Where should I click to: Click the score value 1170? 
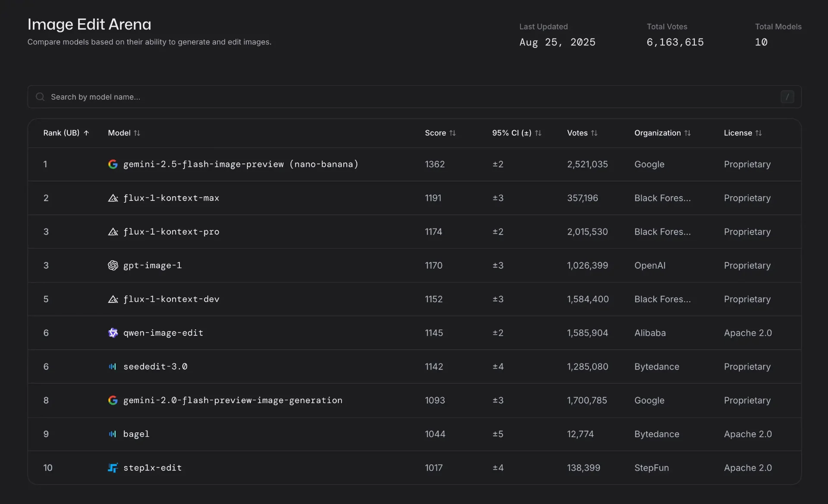(433, 265)
